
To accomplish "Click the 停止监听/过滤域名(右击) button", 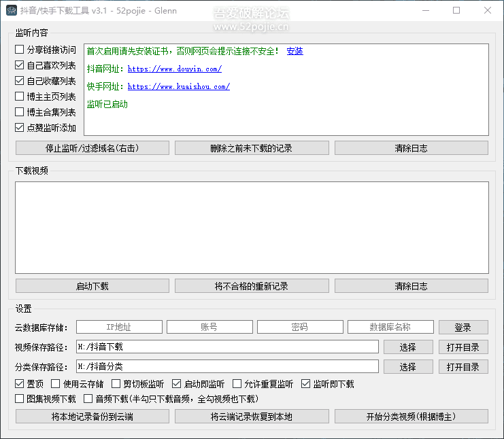I will coord(93,148).
